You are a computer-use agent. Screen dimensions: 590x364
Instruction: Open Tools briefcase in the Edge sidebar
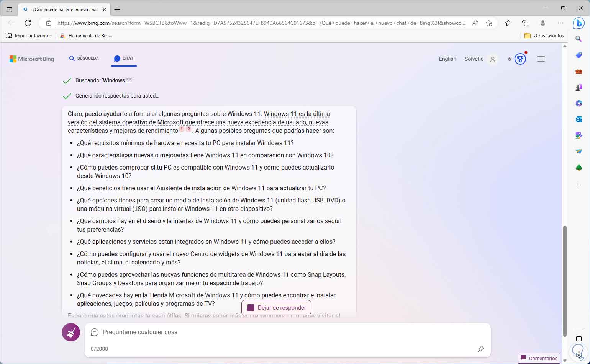(x=579, y=71)
